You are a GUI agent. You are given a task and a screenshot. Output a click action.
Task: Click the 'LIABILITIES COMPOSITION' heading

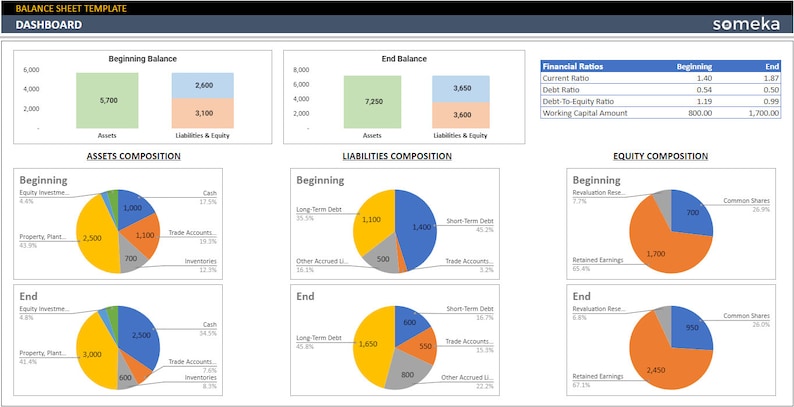pyautogui.click(x=397, y=156)
